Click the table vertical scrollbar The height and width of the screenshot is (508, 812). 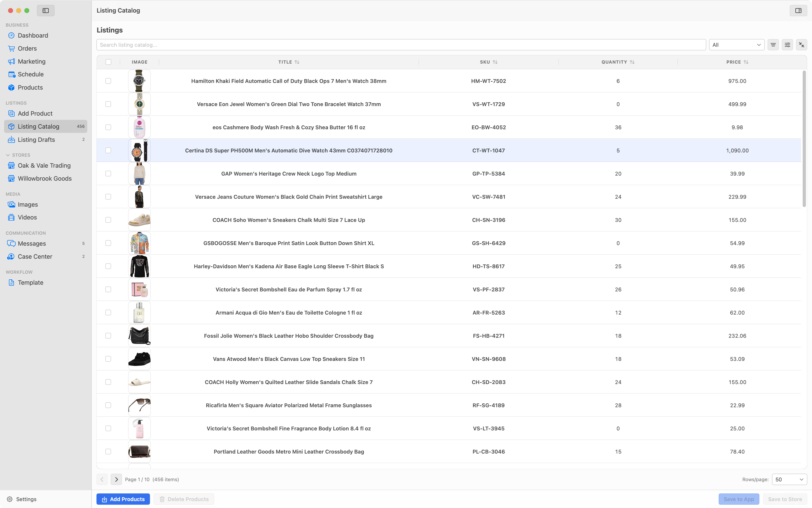(x=804, y=138)
